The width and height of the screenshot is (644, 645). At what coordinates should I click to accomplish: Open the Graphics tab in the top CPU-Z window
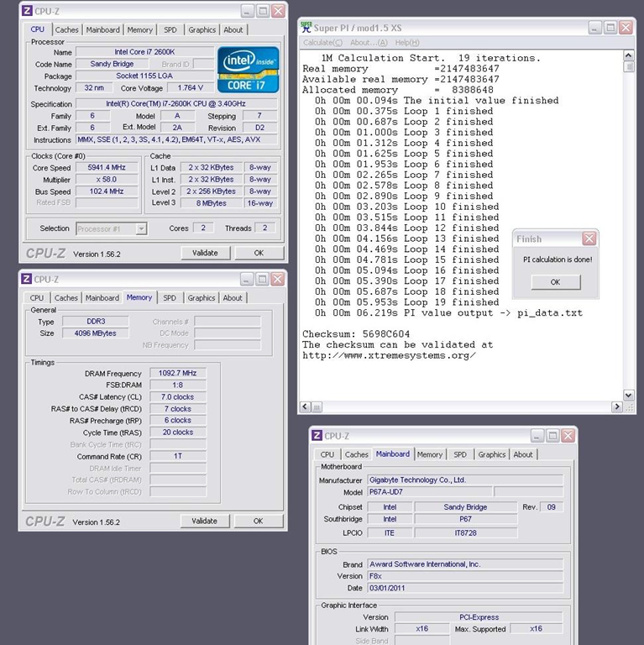tap(202, 29)
